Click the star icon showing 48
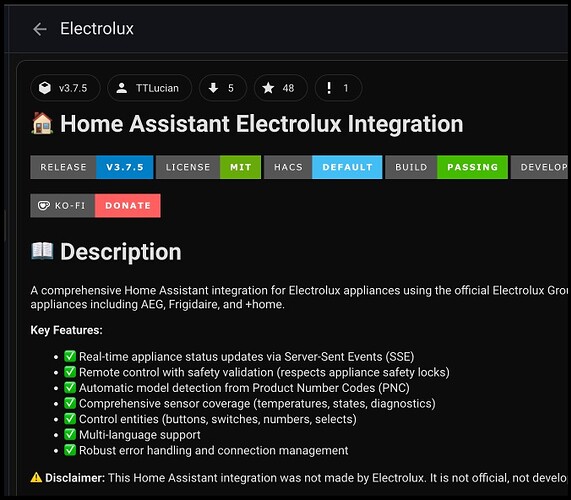The height and width of the screenshot is (500, 571). (x=268, y=88)
